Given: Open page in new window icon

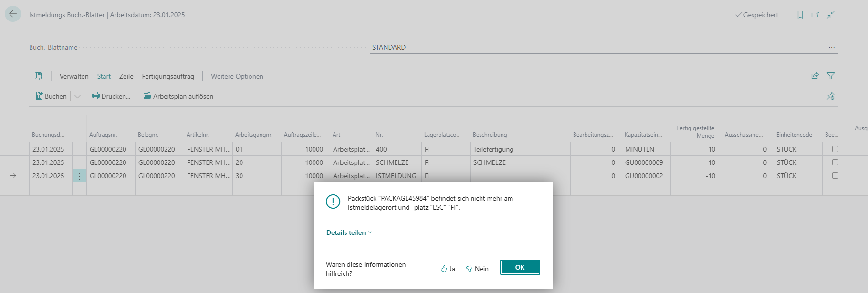Looking at the screenshot, I should coord(815,15).
